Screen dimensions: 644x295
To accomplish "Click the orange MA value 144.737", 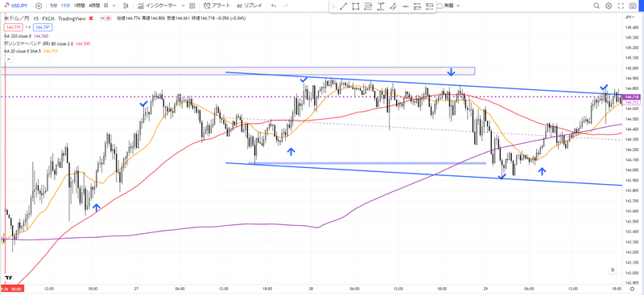I will coord(50,51).
